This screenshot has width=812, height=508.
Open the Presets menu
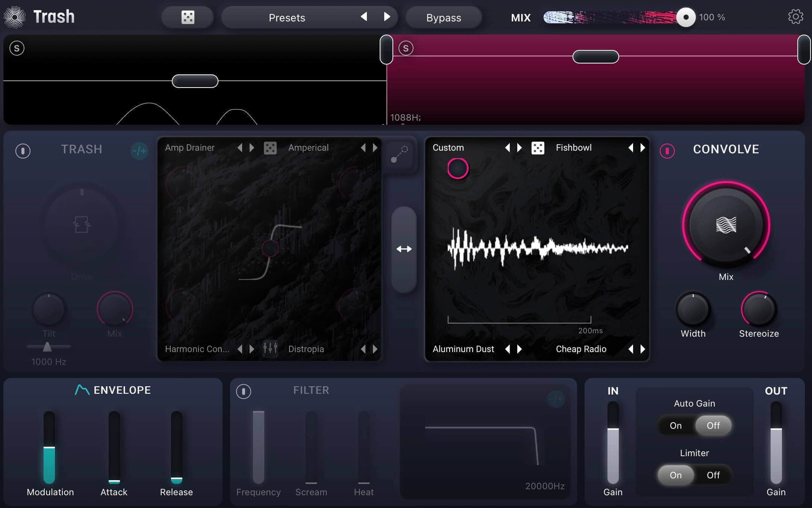287,17
